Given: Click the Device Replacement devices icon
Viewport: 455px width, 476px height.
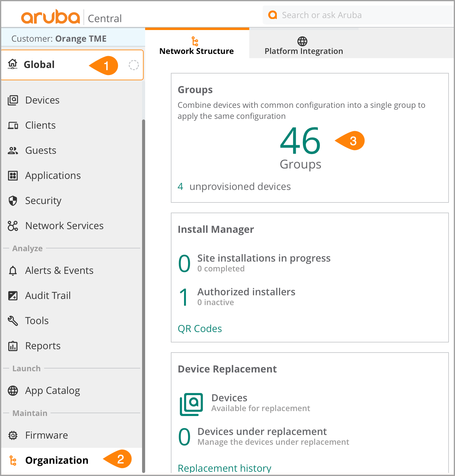Looking at the screenshot, I should 191,404.
